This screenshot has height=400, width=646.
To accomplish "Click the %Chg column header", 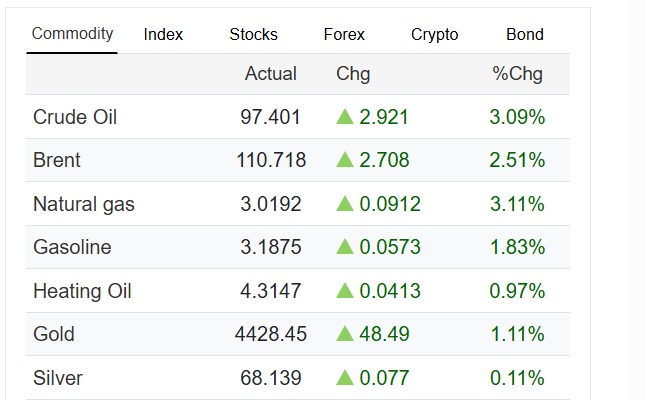I will tap(518, 73).
